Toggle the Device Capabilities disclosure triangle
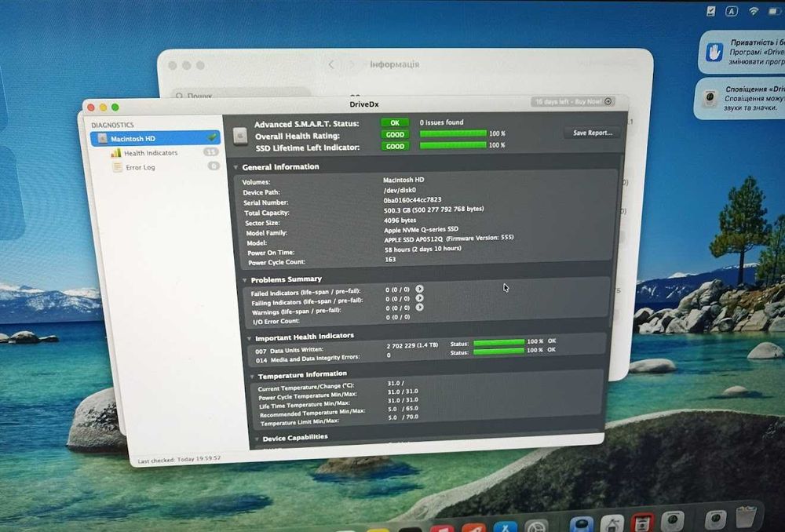Screen dimensions: 785x532 coord(257,439)
